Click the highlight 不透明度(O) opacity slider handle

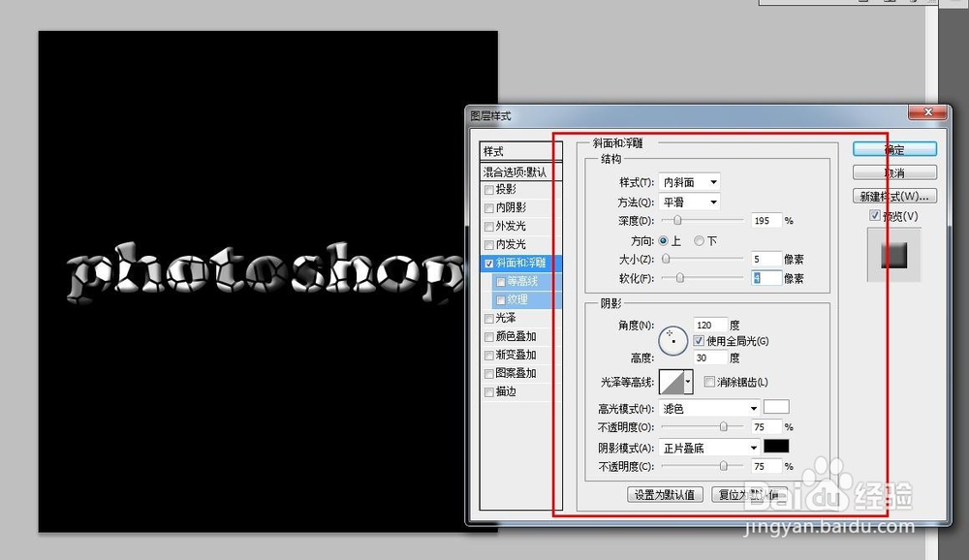click(723, 426)
